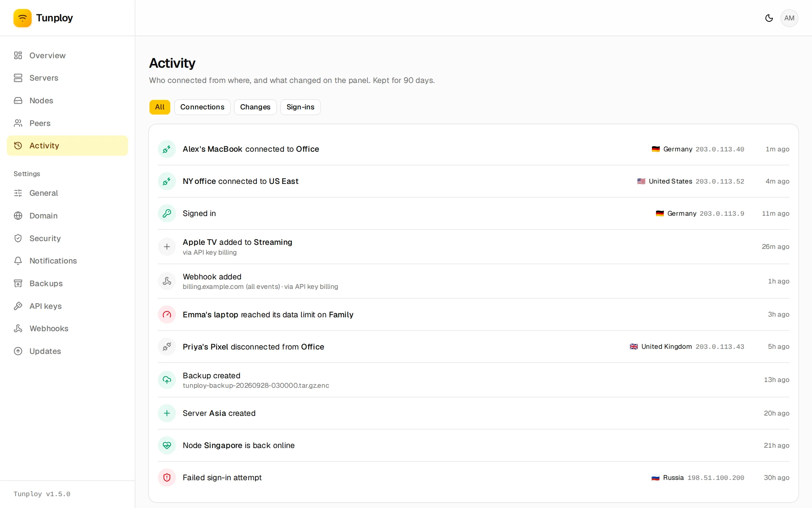
Task: Open Backups archive icon
Action: tap(18, 283)
